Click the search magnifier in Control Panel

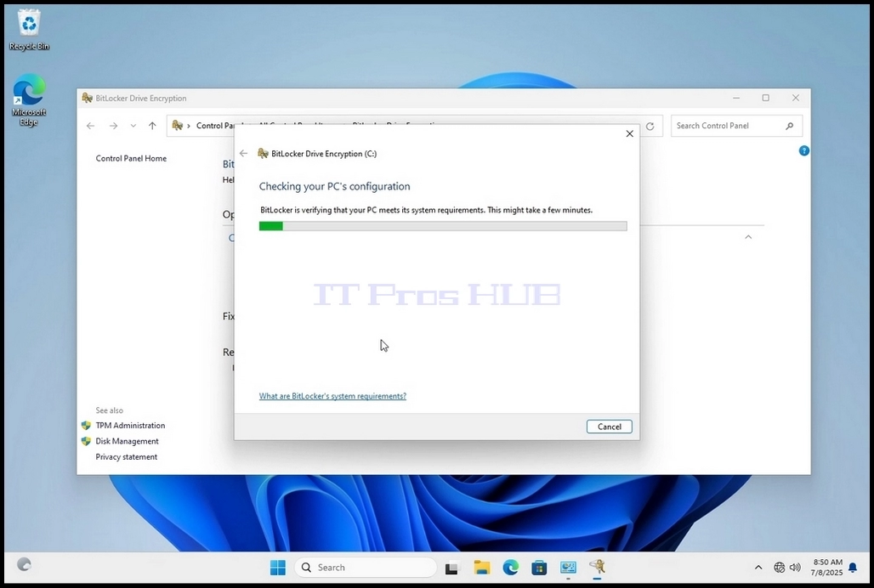(789, 127)
